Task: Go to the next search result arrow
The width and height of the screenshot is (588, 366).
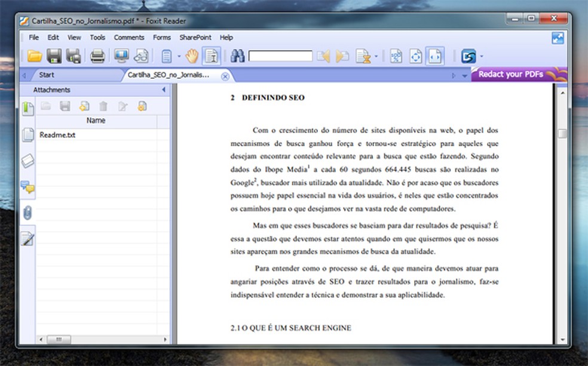Action: coord(342,56)
